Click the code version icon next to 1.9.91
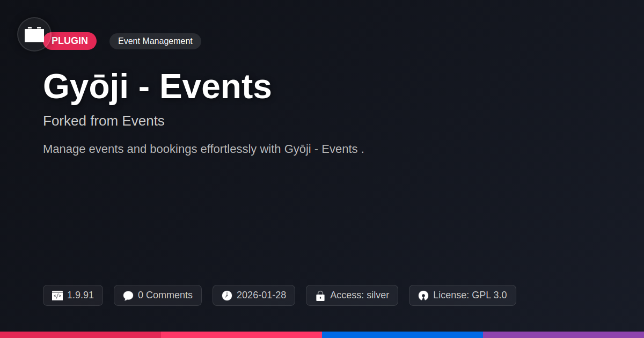This screenshot has width=644, height=338. click(57, 296)
